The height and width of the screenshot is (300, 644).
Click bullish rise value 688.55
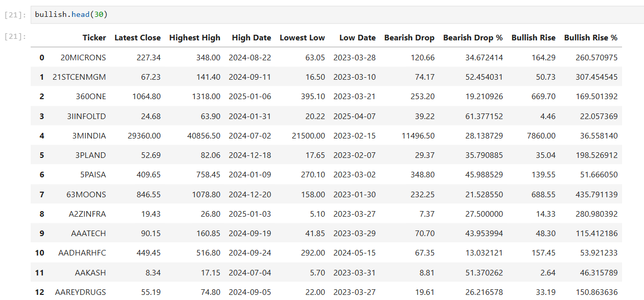tap(544, 195)
